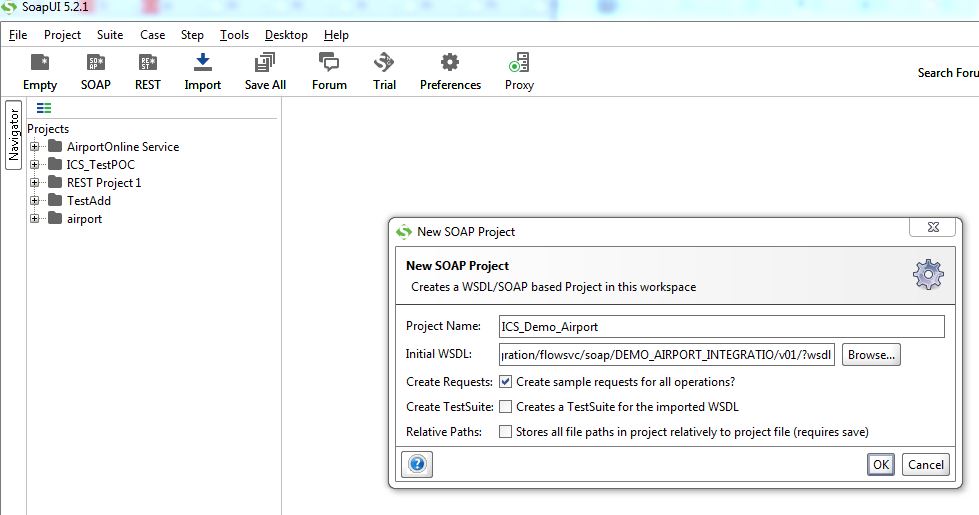The image size is (979, 515).
Task: Select AirportOnline Service in project tree
Action: click(123, 147)
